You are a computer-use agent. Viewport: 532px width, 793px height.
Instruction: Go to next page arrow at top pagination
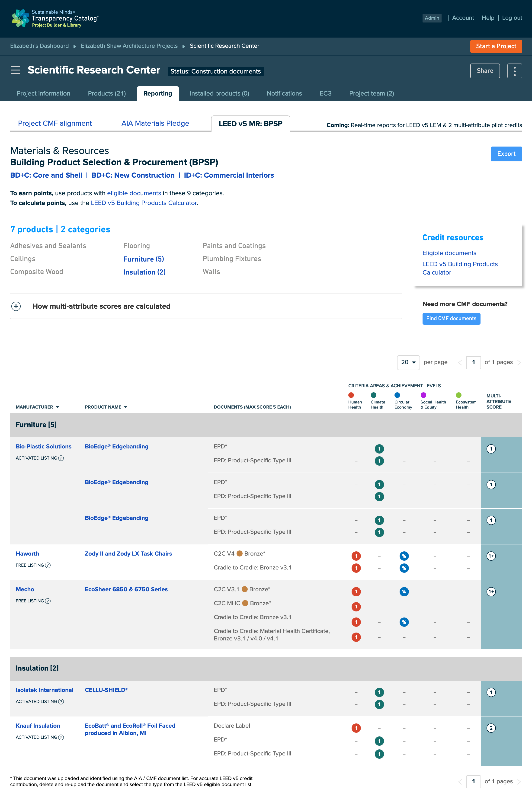pyautogui.click(x=519, y=363)
